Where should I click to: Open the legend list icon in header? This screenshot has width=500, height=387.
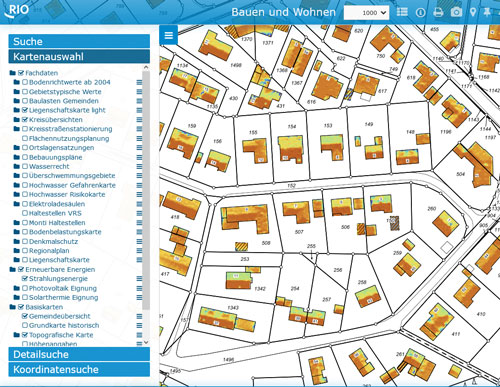(402, 12)
